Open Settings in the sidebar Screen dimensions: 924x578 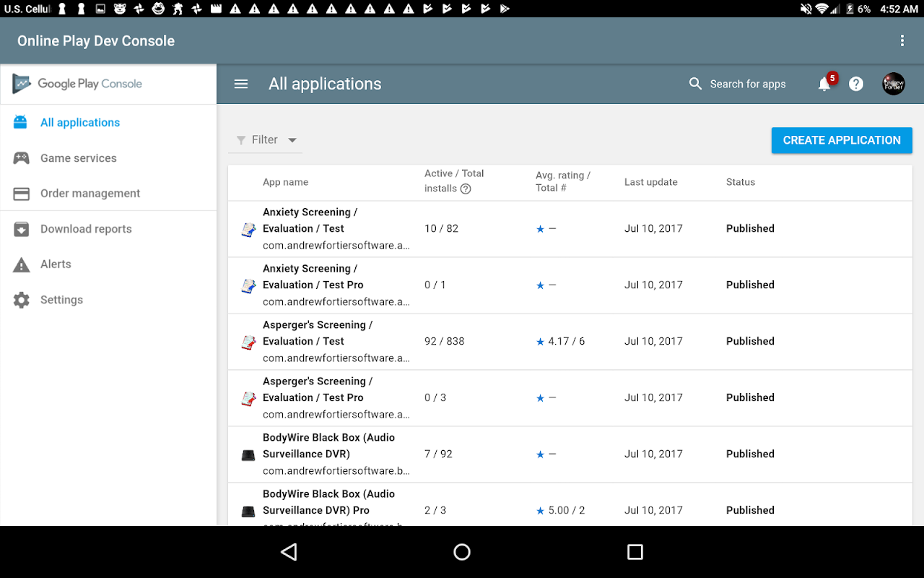pyautogui.click(x=108, y=300)
